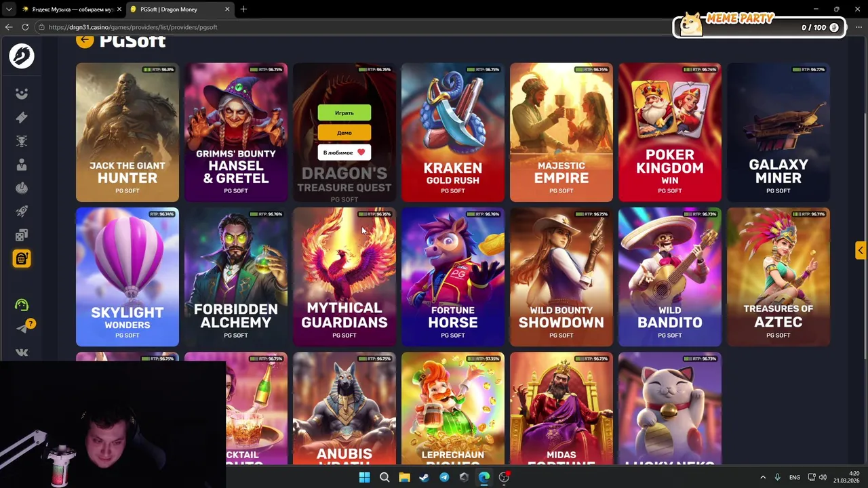Screen dimensions: 868x488
Task: Open Skylight Wonders game card
Action: point(127,277)
